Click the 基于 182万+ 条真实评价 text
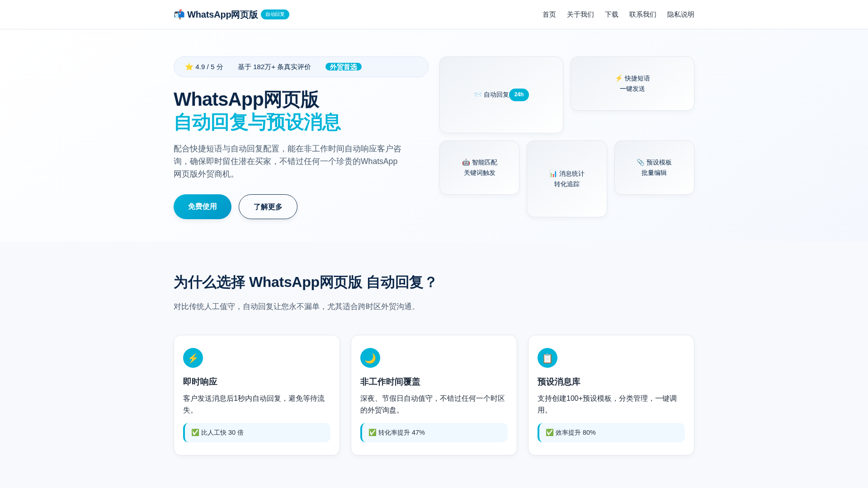 [x=274, y=67]
